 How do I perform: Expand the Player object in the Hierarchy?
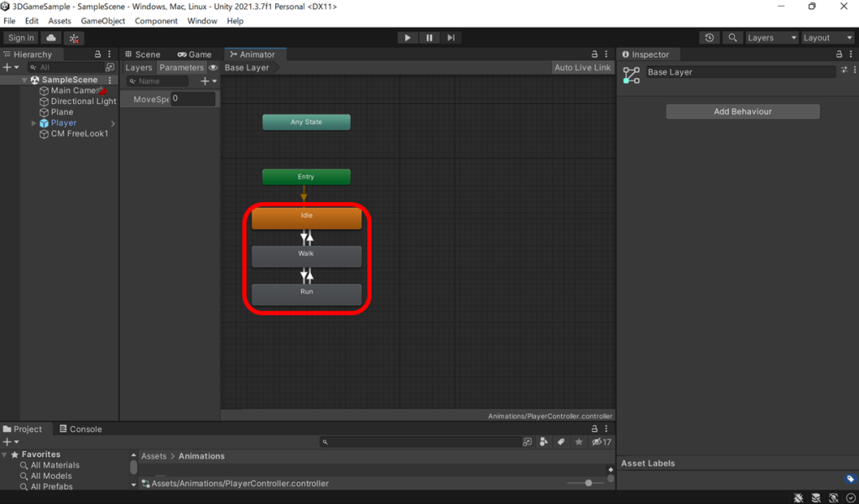click(34, 122)
